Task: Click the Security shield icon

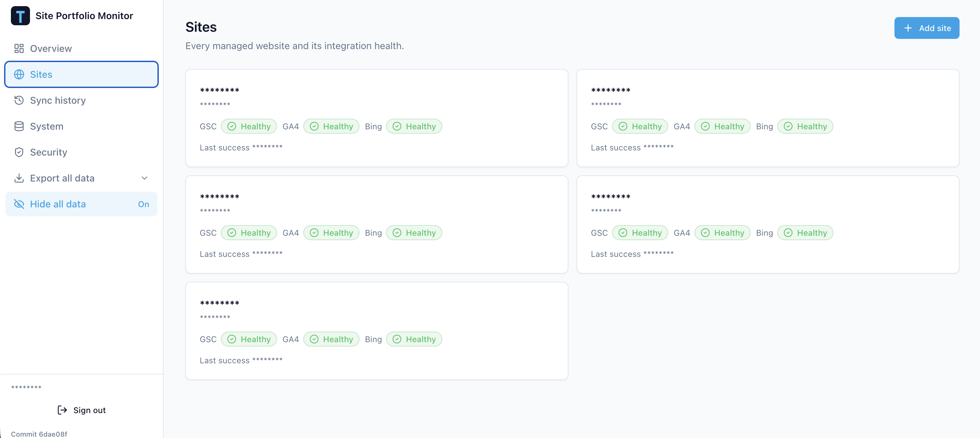Action: click(19, 152)
